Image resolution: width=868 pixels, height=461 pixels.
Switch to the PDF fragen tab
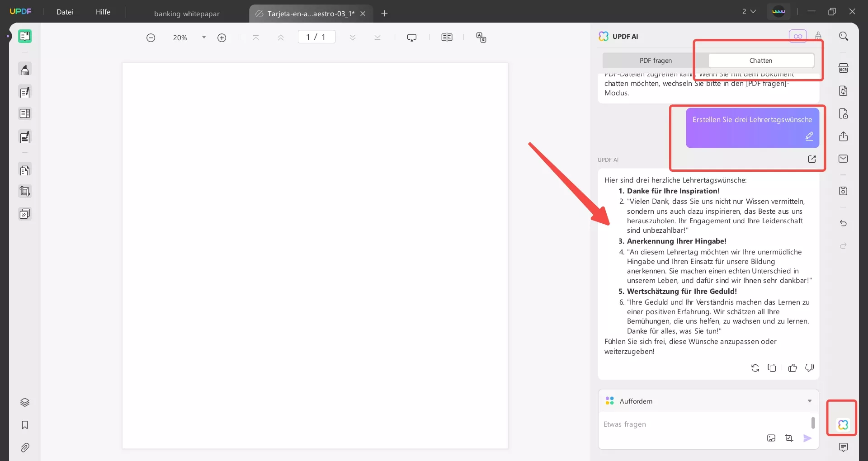point(656,61)
